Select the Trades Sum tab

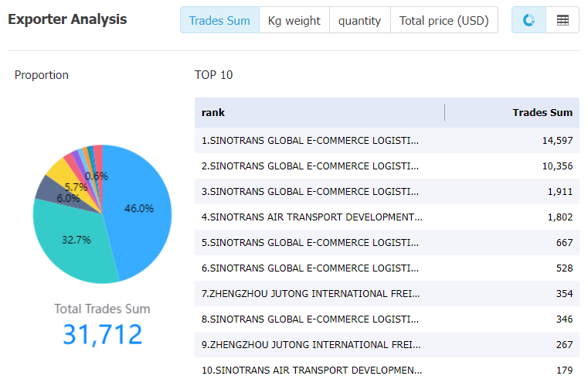click(219, 20)
